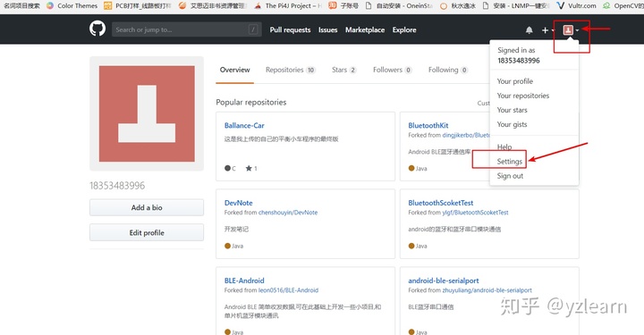The image size is (644, 335).
Task: Choose Your gists in dropdown menu
Action: 512,124
